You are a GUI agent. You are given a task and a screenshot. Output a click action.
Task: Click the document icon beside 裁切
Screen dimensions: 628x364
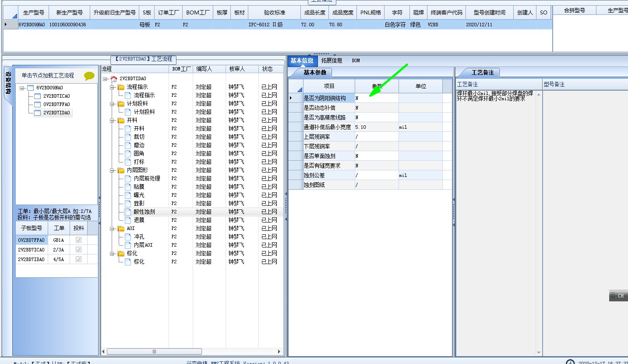click(128, 137)
